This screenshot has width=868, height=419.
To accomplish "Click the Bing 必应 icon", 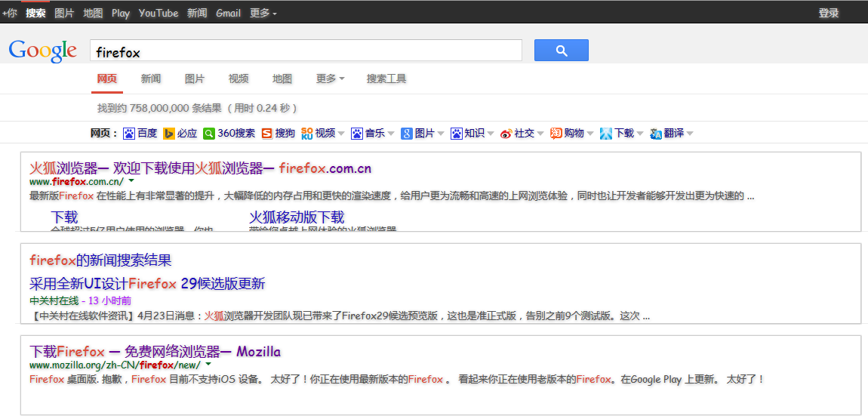I will click(169, 134).
